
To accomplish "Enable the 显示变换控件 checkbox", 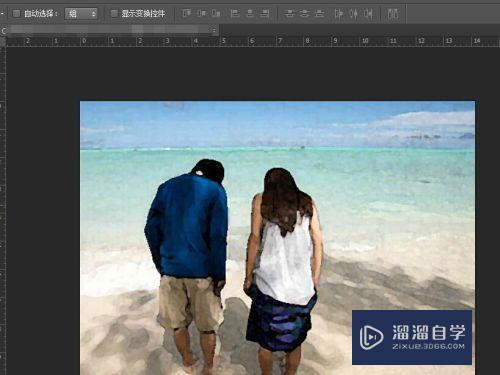I will [x=114, y=14].
